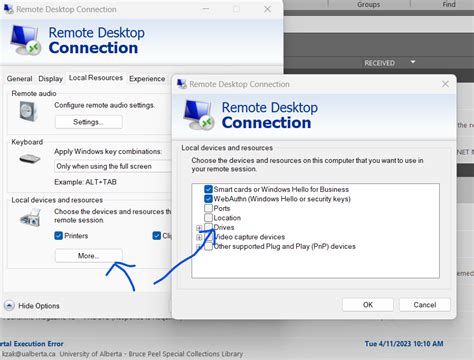Check Video capture devices checkbox
Screen dimensions: 474x360
pyautogui.click(x=208, y=237)
